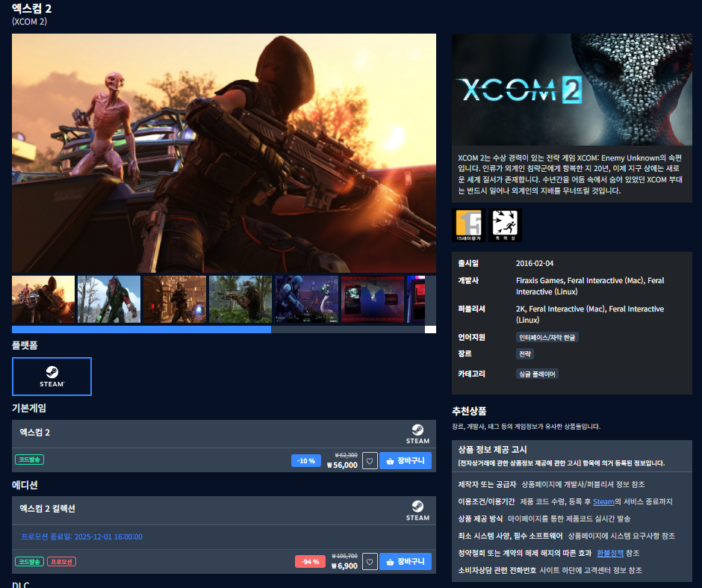Viewport: 702px width, 588px height.
Task: Click the violence content descriptor icon
Action: tap(505, 225)
